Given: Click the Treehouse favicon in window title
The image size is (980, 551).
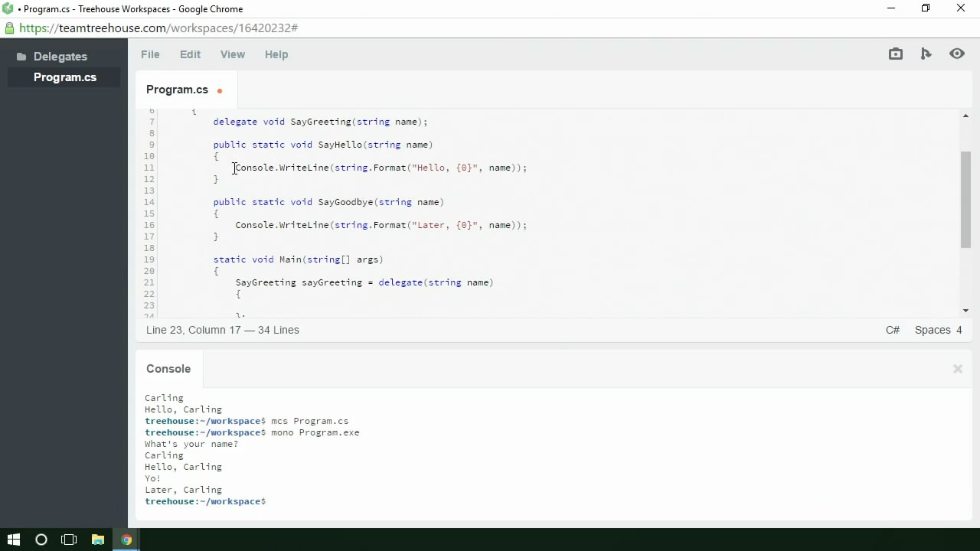Looking at the screenshot, I should click(8, 8).
